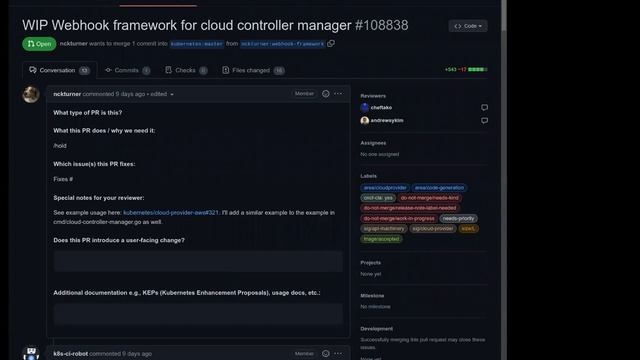Select the do-not-merge/release-note-label-needed label
The image size is (640, 360).
tap(410, 208)
